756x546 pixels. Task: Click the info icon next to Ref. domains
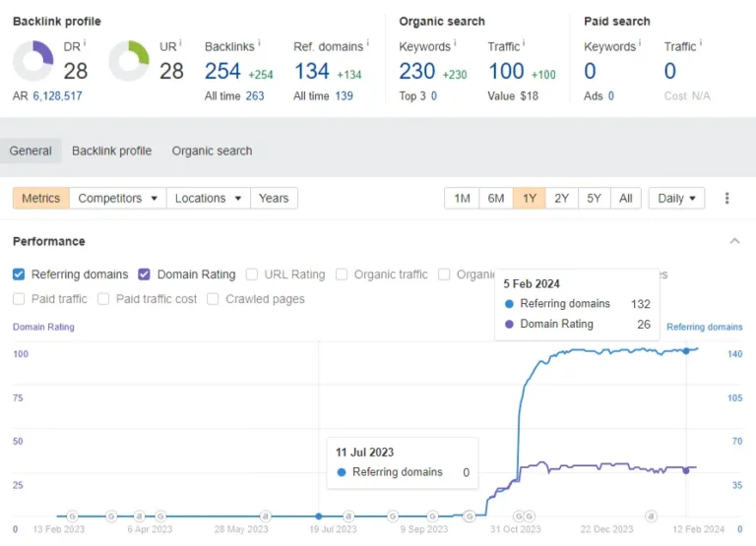point(368,43)
